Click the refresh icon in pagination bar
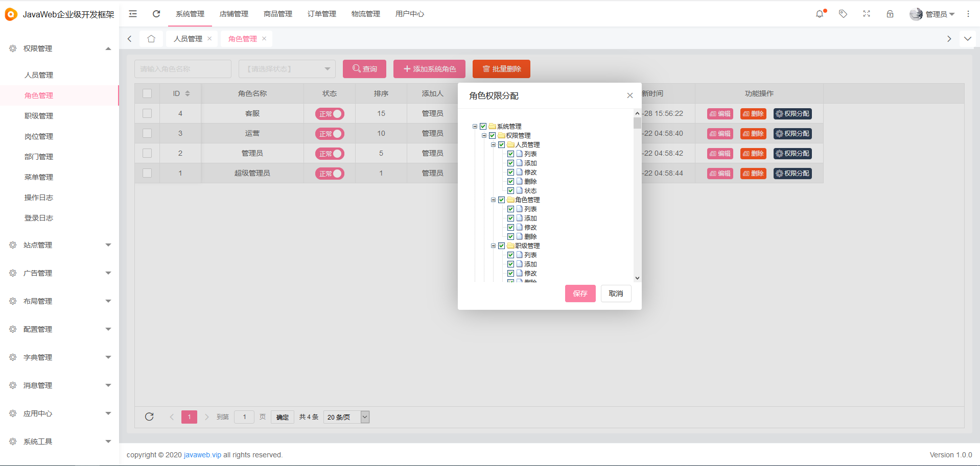This screenshot has height=466, width=980. coord(149,416)
